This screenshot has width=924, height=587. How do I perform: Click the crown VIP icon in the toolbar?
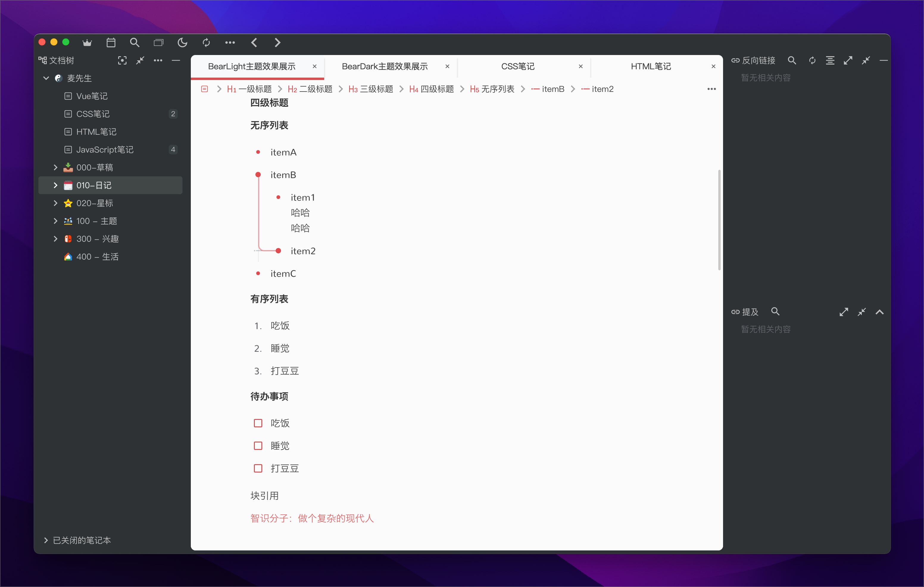click(87, 43)
